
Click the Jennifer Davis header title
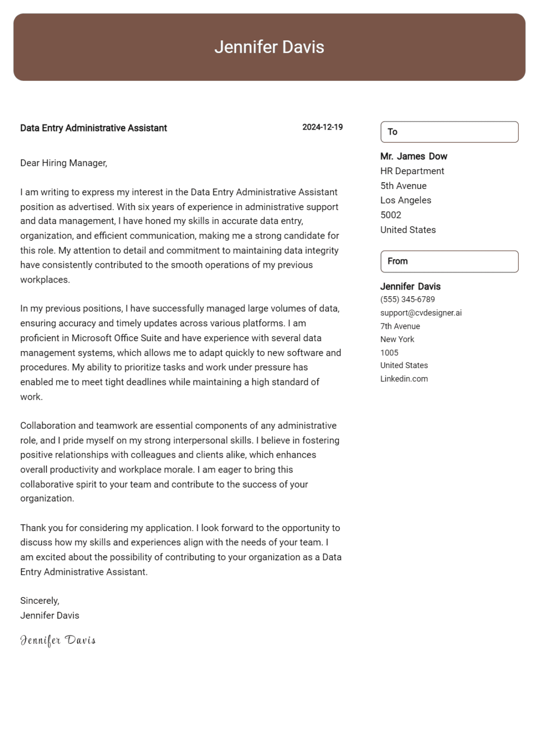pos(269,47)
